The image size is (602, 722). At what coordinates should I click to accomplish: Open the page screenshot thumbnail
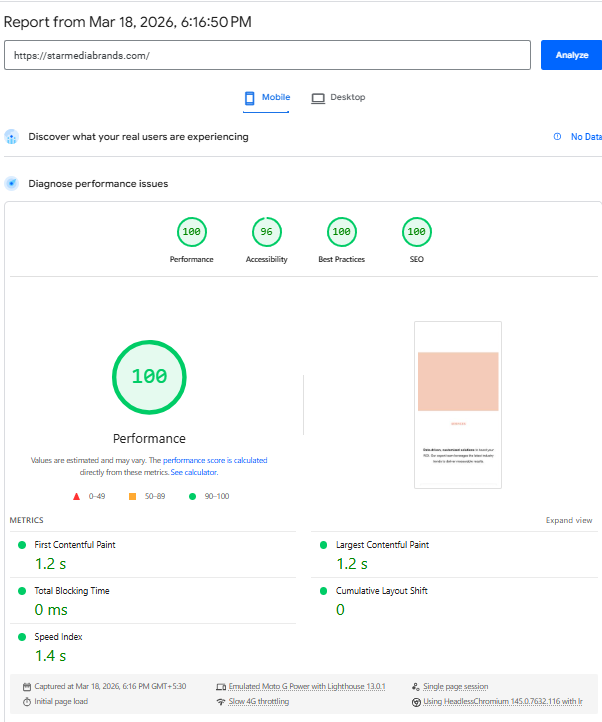pyautogui.click(x=457, y=404)
